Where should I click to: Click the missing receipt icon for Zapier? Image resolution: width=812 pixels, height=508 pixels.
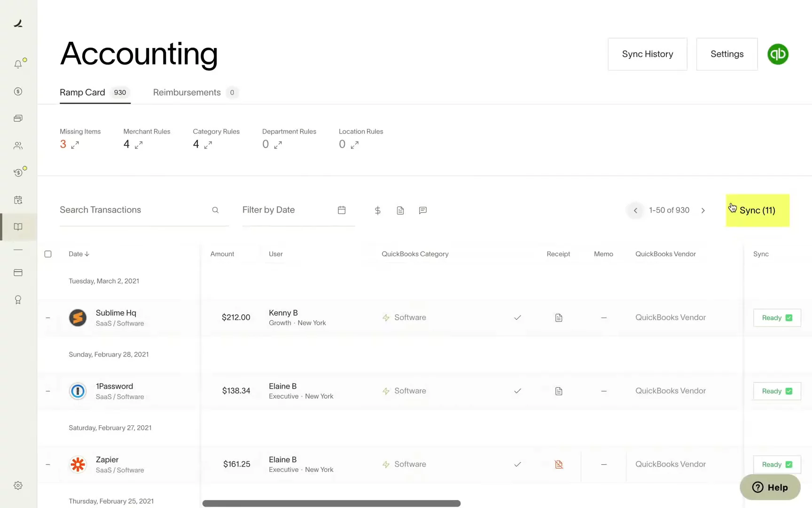pyautogui.click(x=558, y=464)
